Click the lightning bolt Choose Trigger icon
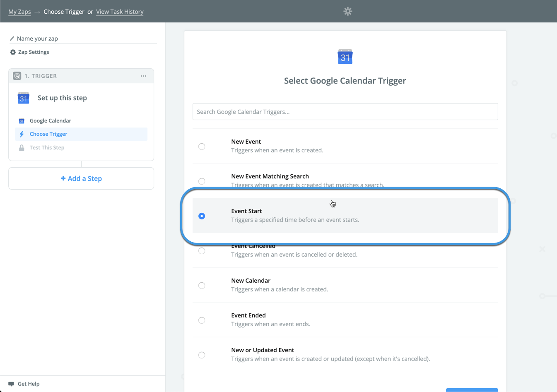Image resolution: width=557 pixels, height=392 pixels. 22,134
